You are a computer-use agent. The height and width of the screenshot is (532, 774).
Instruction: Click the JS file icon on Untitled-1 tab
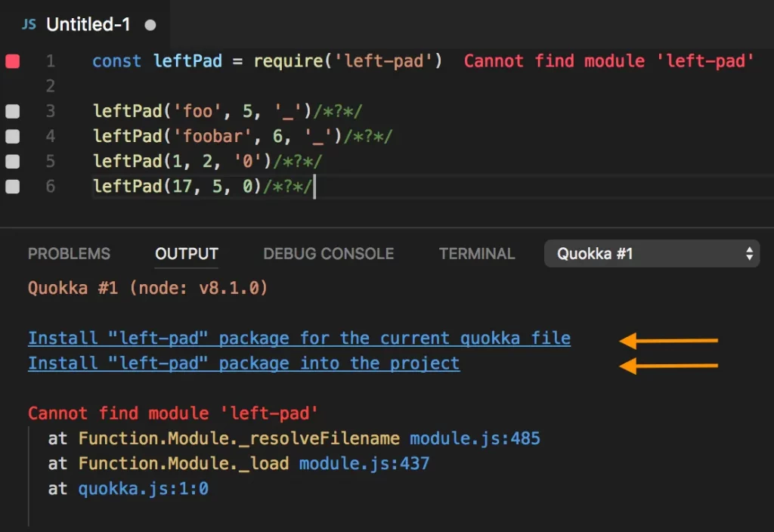pos(29,24)
